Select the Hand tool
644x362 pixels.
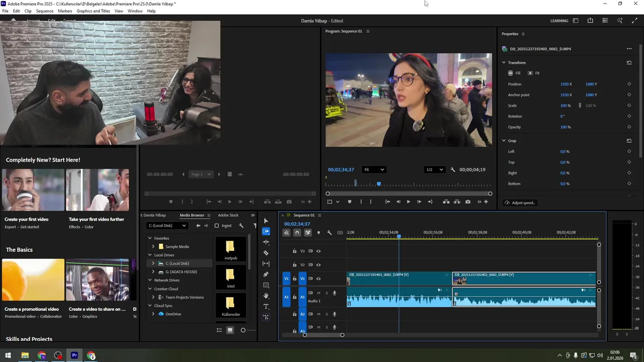pyautogui.click(x=266, y=296)
